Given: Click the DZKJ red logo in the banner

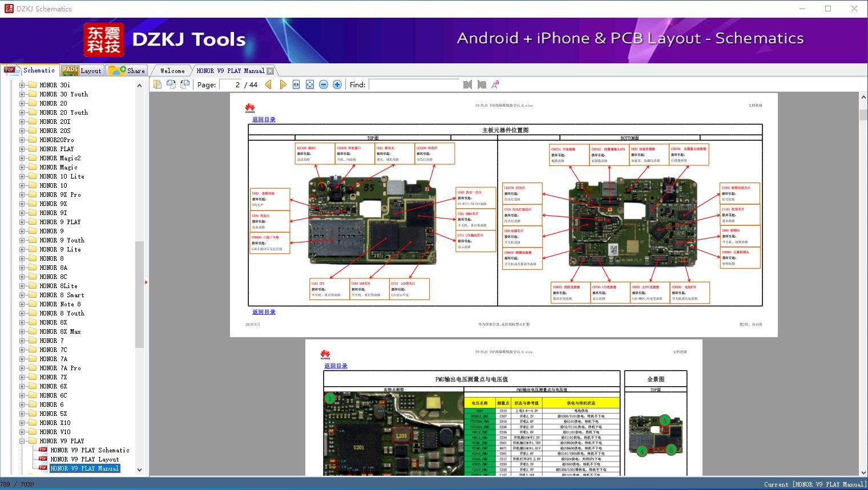Looking at the screenshot, I should point(104,40).
